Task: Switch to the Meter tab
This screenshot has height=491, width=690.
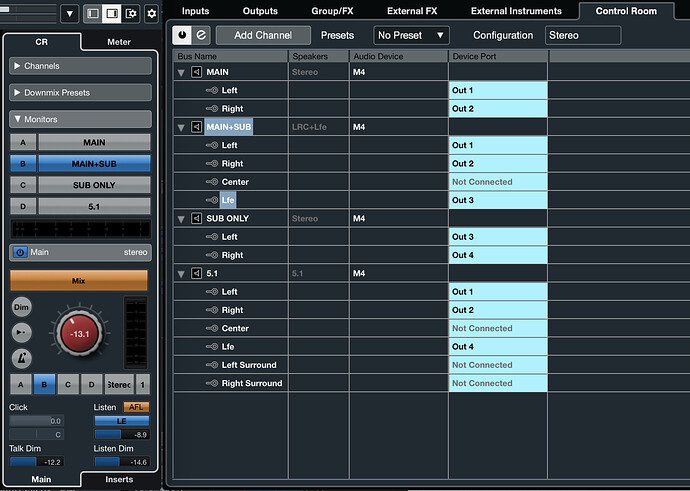Action: click(x=119, y=42)
